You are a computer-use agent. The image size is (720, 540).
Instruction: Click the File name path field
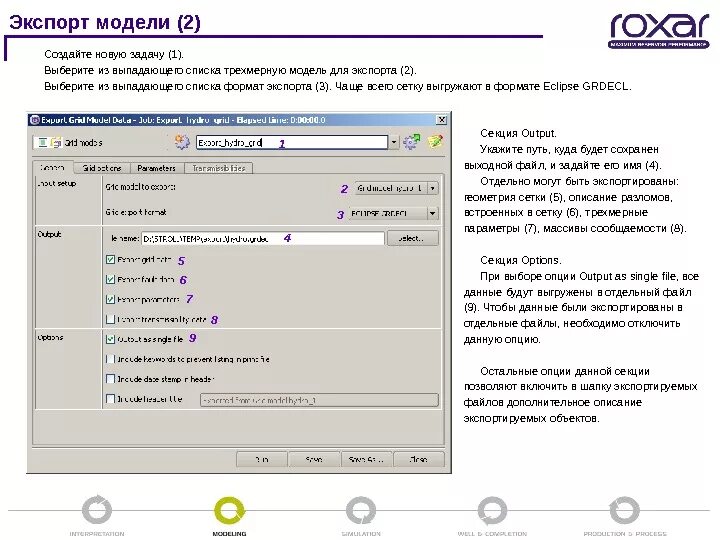click(263, 238)
